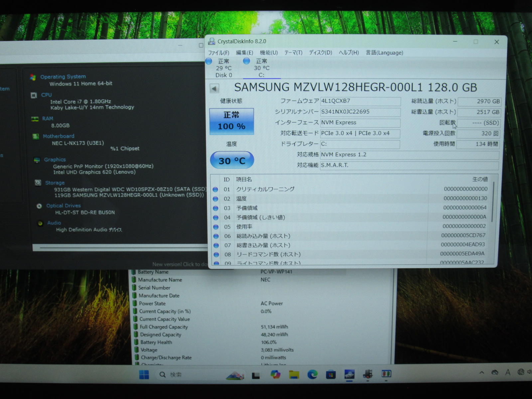Screen dimensions: 532x399
Task: Click the 正常 100% health status button
Action: tap(231, 121)
